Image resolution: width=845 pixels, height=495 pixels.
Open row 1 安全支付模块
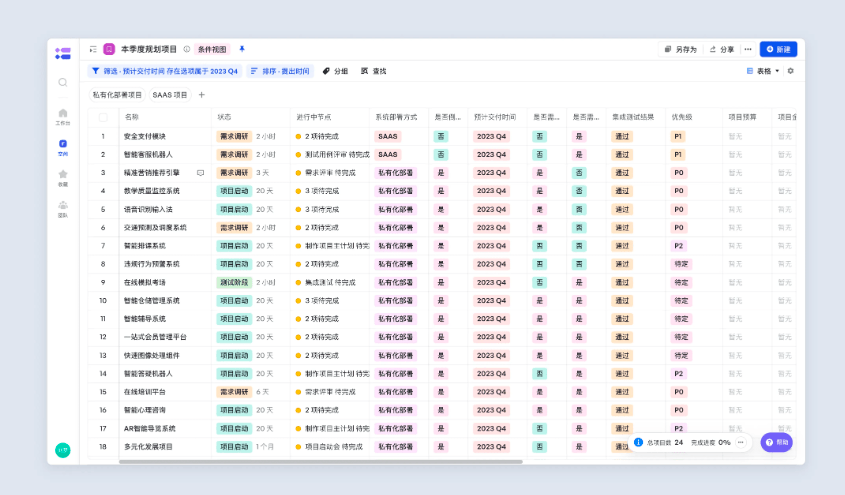pos(145,136)
